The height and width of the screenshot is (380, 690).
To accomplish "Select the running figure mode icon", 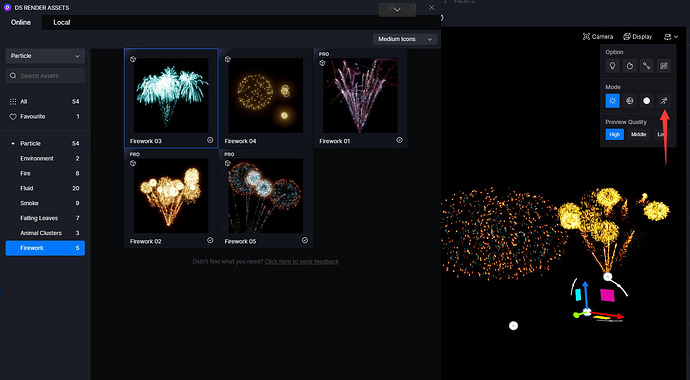I will click(664, 101).
